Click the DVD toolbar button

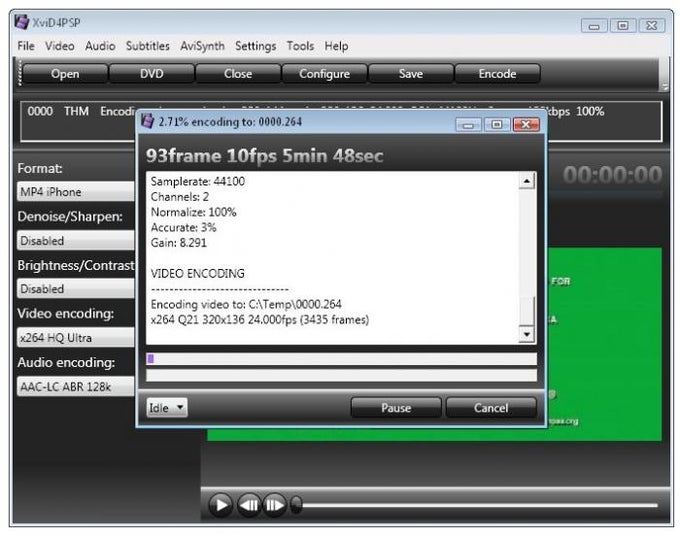pyautogui.click(x=151, y=74)
